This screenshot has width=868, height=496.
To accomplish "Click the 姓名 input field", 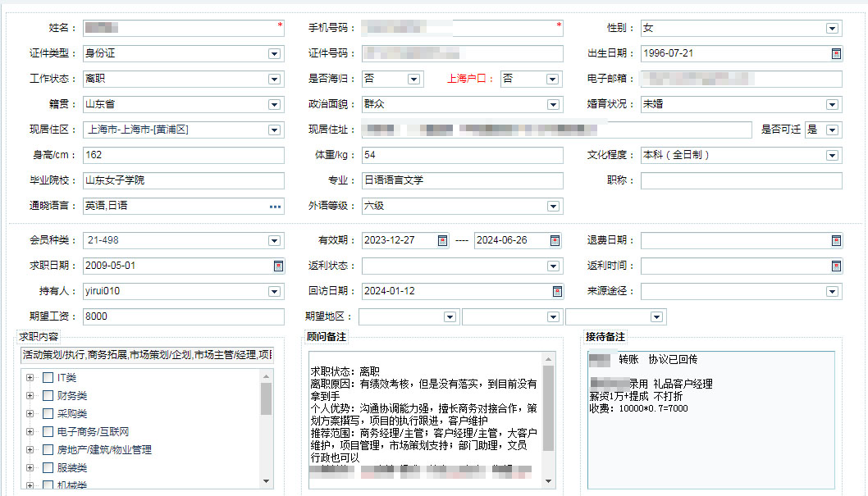I will [184, 28].
